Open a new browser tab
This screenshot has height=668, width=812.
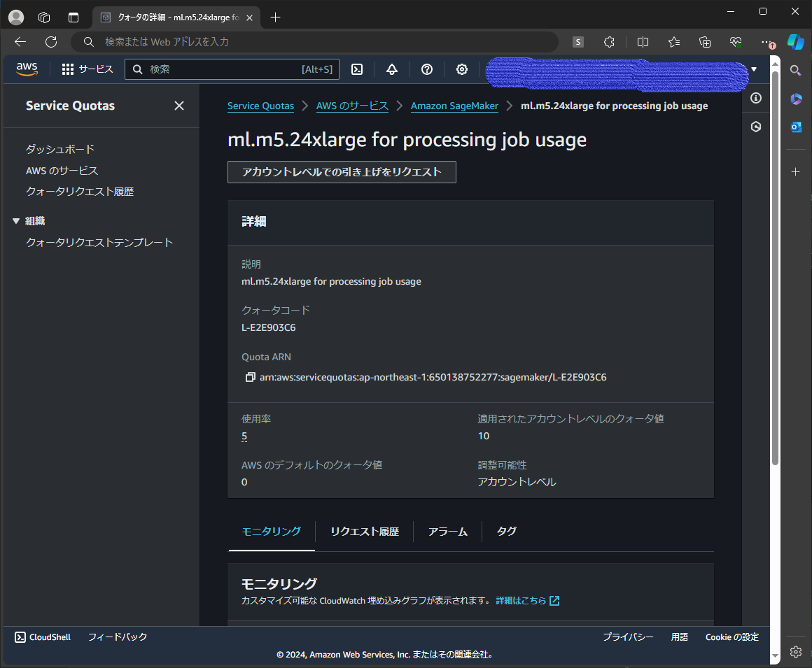276,17
